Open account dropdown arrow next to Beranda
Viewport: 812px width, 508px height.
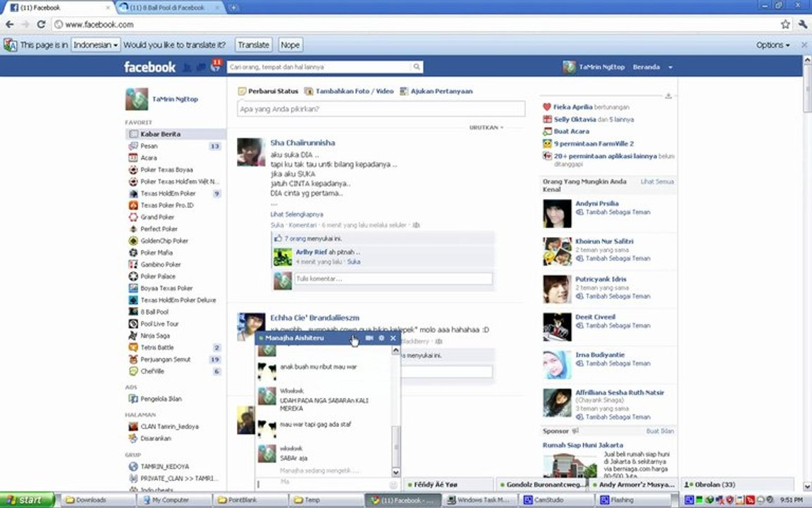coord(670,68)
